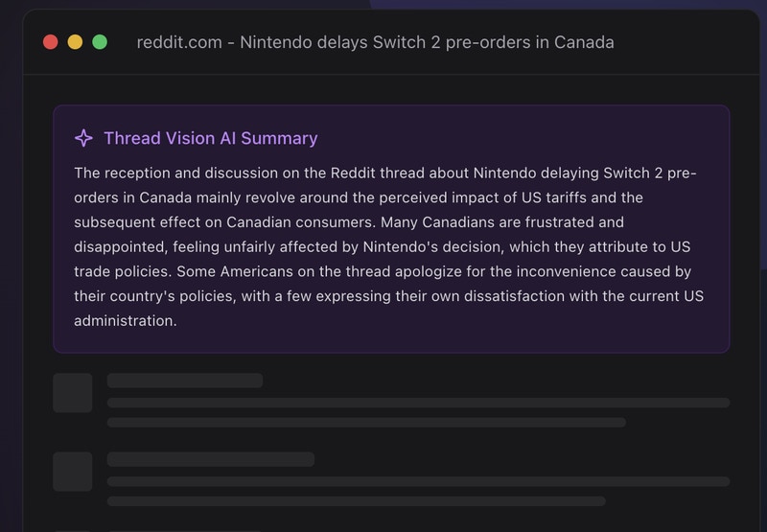Click the window title mentioning reddit.com
The height and width of the screenshot is (532, 767).
point(375,42)
